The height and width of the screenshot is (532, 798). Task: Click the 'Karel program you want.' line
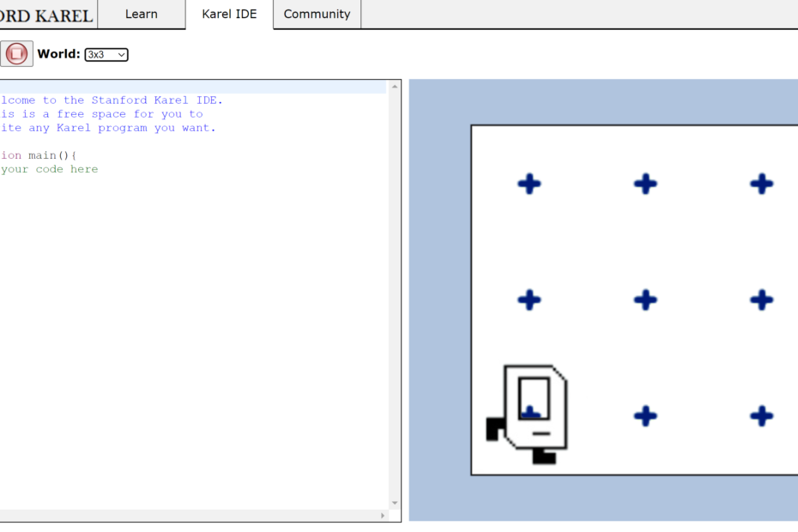coord(108,128)
